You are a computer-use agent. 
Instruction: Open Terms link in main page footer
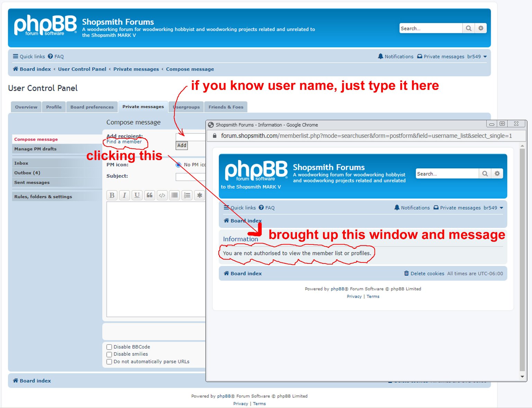click(259, 404)
